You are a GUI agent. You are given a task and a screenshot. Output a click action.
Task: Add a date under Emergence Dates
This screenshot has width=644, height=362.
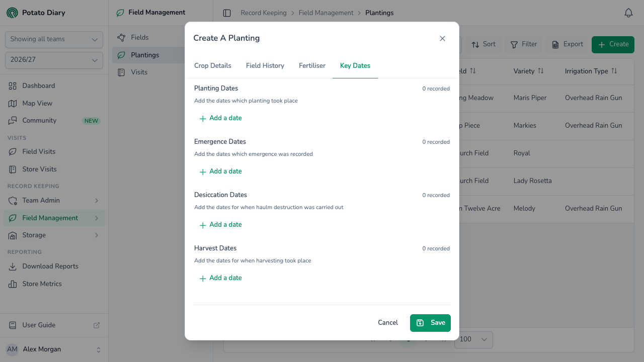[x=221, y=171]
